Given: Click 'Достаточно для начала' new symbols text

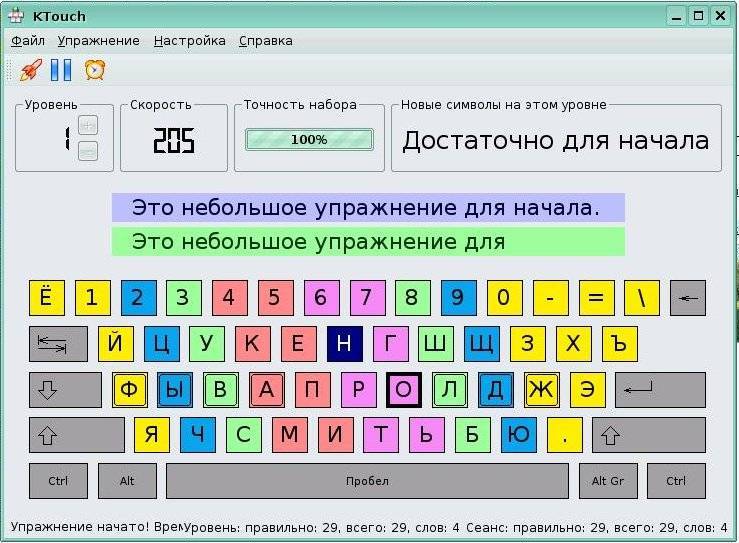Looking at the screenshot, I should (556, 140).
